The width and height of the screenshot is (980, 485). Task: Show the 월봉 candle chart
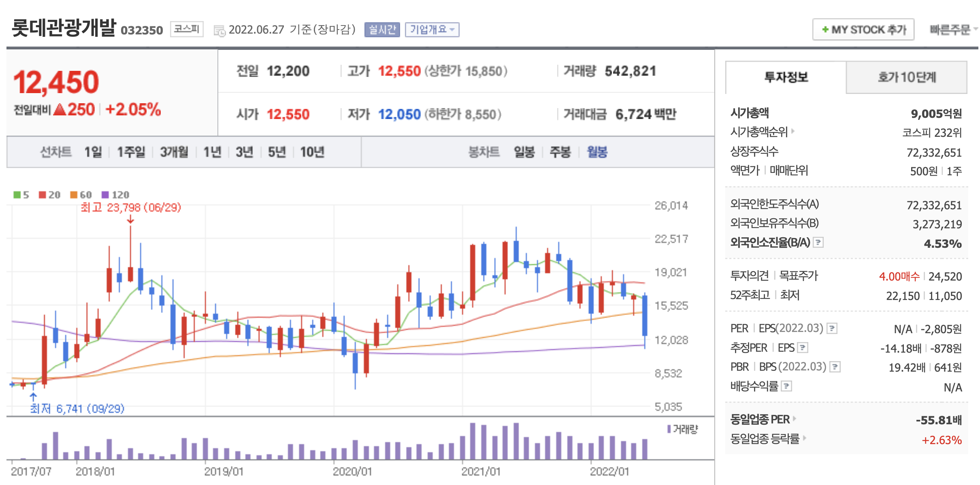pyautogui.click(x=597, y=152)
